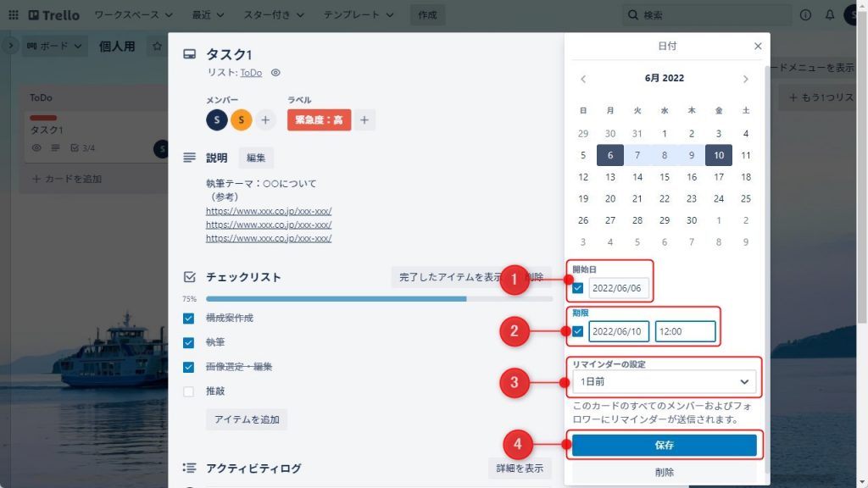Click the checklist 75% progress bar
The height and width of the screenshot is (488, 868).
pyautogui.click(x=379, y=299)
